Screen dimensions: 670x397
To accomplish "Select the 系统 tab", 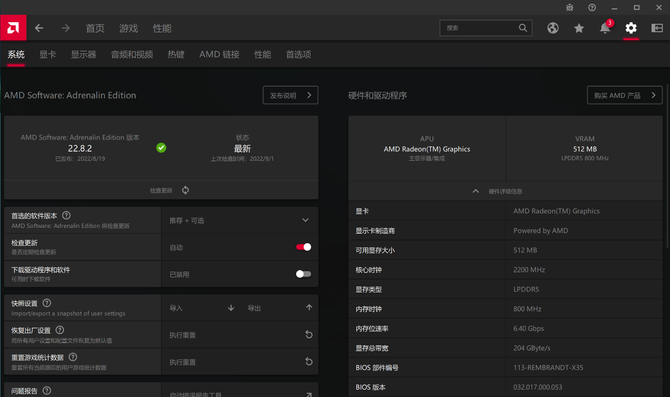I will (x=16, y=54).
